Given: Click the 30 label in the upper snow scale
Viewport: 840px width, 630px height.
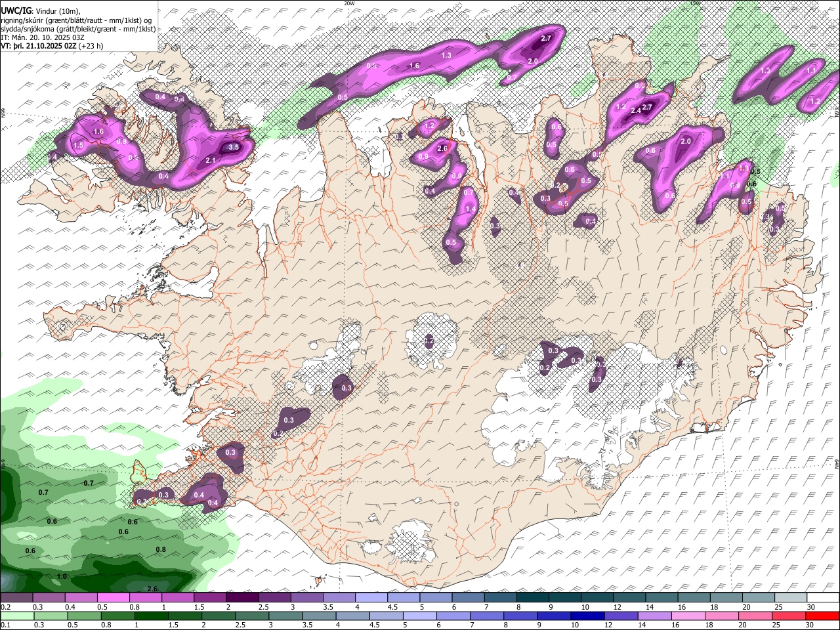Looking at the screenshot, I should coord(811,607).
